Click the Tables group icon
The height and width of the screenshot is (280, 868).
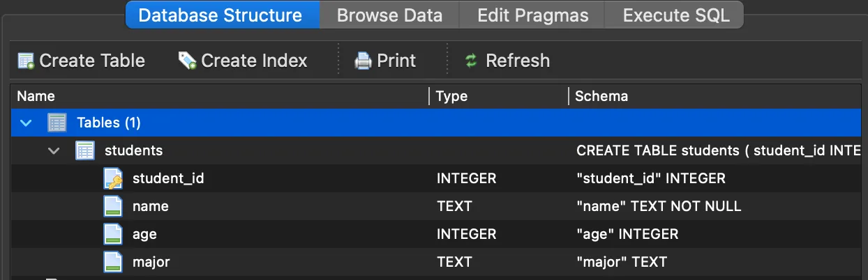point(57,123)
